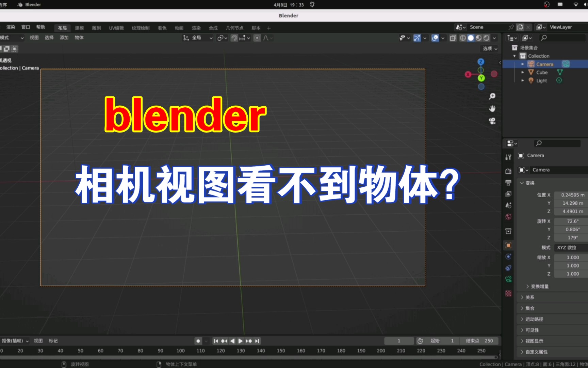The image size is (588, 368).
Task: Set the Y position field to a new value
Action: coord(571,203)
